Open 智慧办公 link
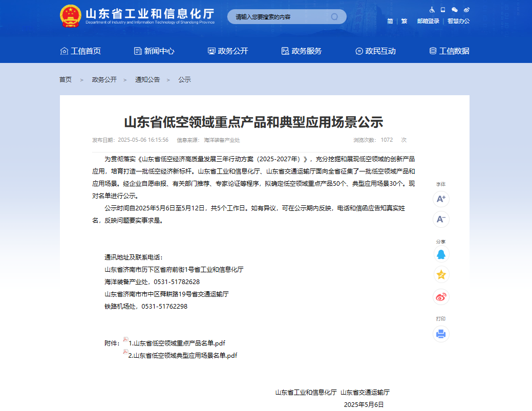The image size is (532, 411). [458, 21]
